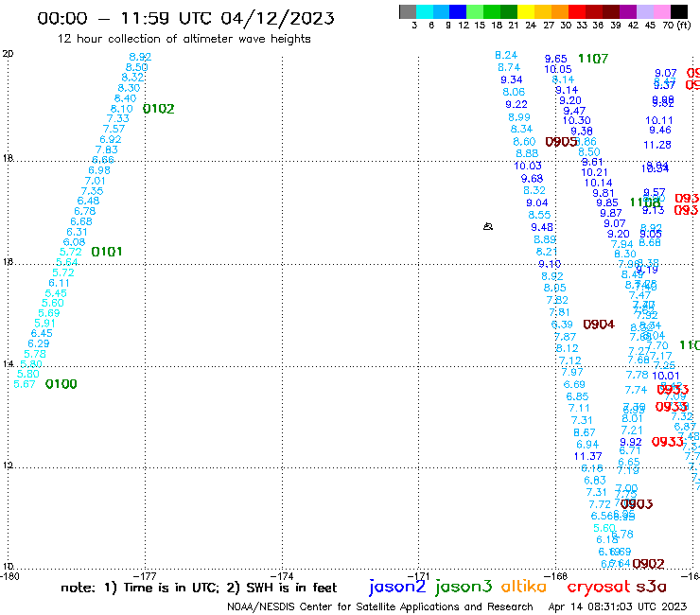The image size is (700, 615).
Task: Click the jason2 satellite legend label
Action: [x=397, y=587]
